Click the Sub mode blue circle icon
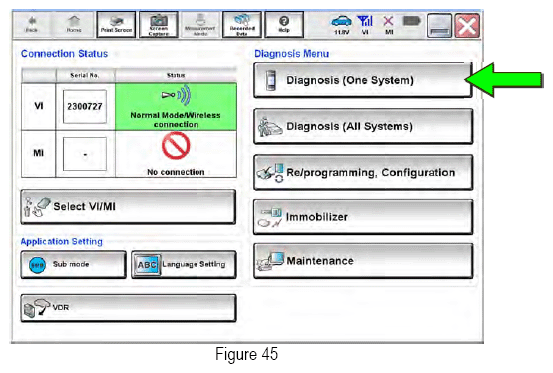 (37, 265)
